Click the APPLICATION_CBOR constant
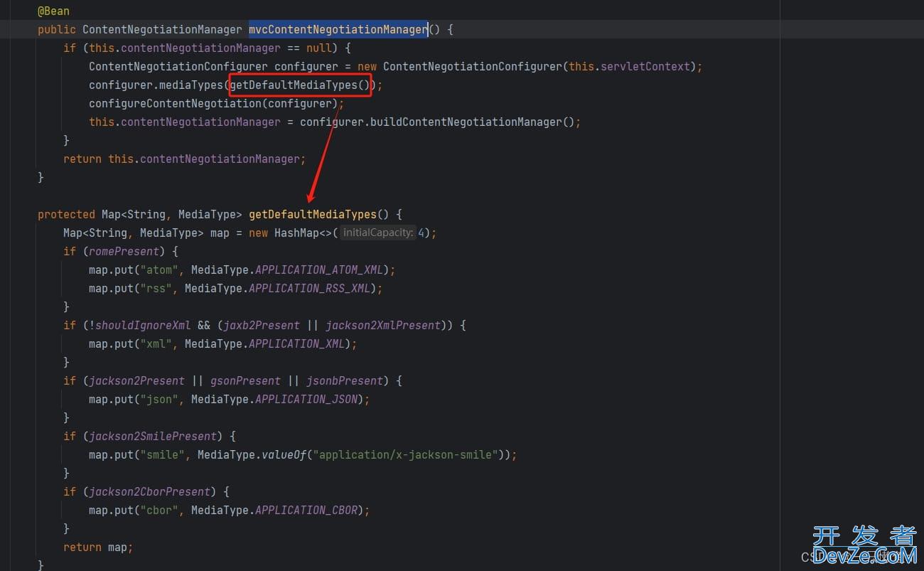 [x=306, y=511]
